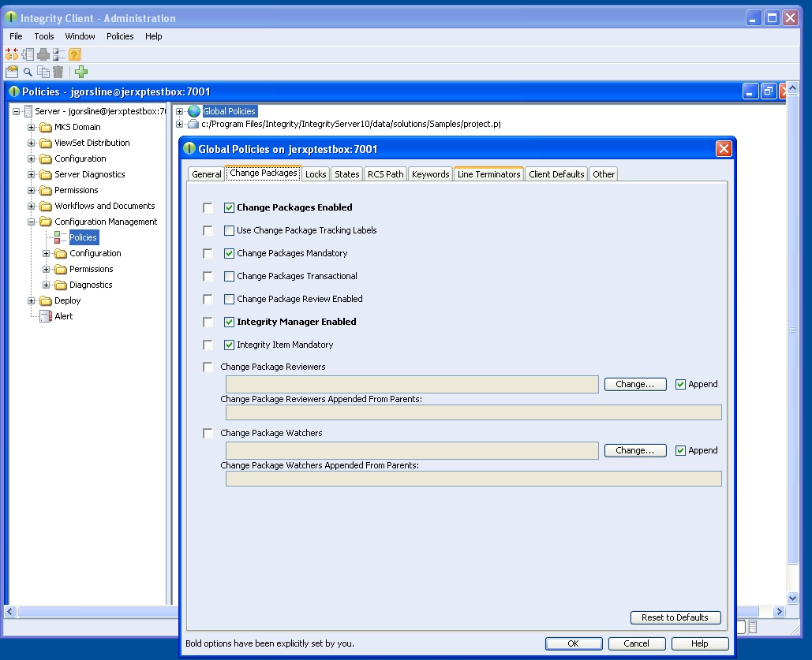Click the Integrity logo in Global Policies title
The image size is (812, 660).
coord(189,148)
